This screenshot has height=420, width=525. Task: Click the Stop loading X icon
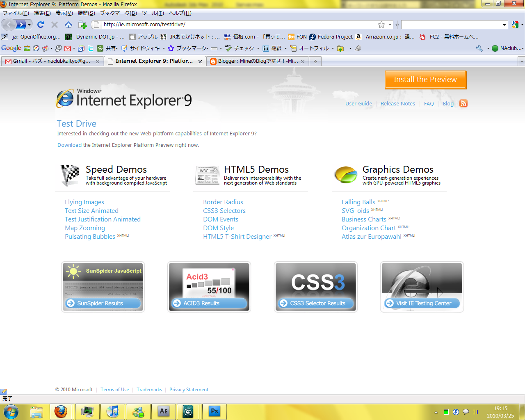click(55, 25)
